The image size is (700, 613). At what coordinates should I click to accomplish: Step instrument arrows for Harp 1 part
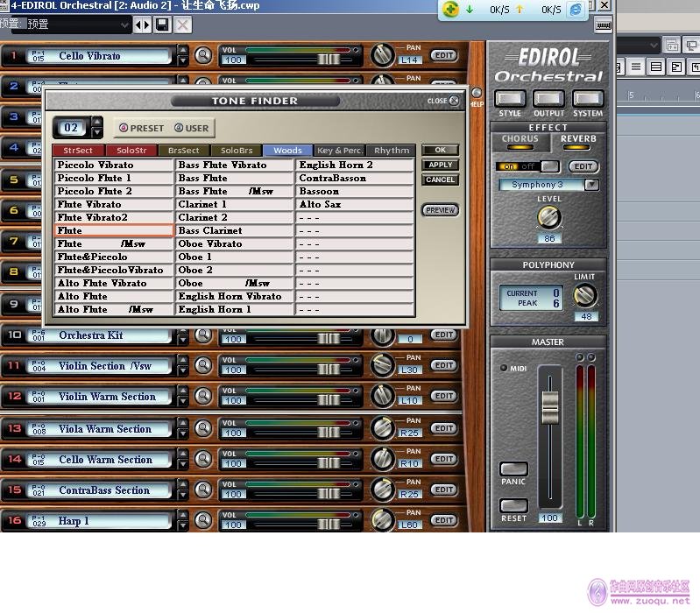point(182,520)
